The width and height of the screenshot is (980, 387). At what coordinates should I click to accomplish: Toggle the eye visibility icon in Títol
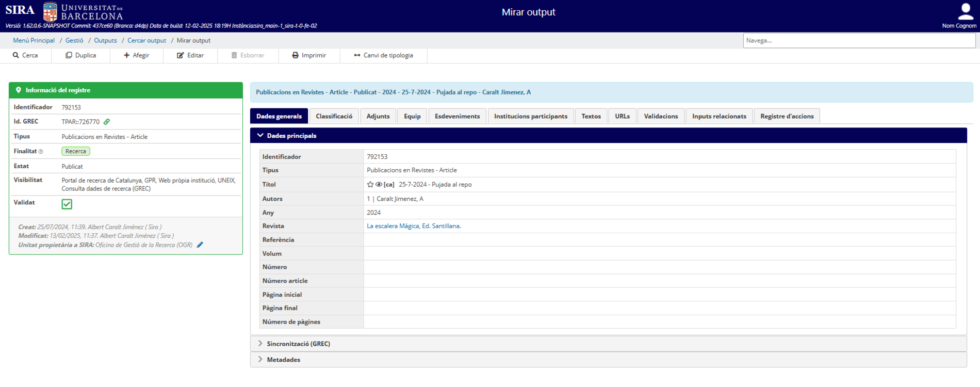pyautogui.click(x=379, y=185)
